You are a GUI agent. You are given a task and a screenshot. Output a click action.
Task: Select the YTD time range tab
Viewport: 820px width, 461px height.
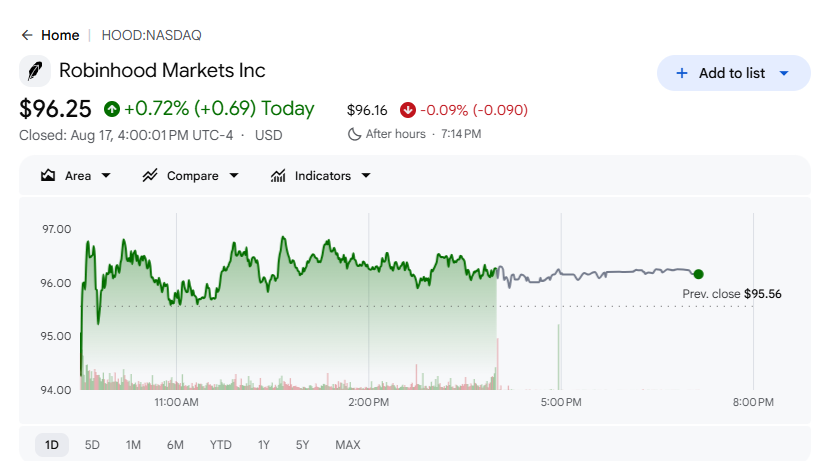point(221,445)
